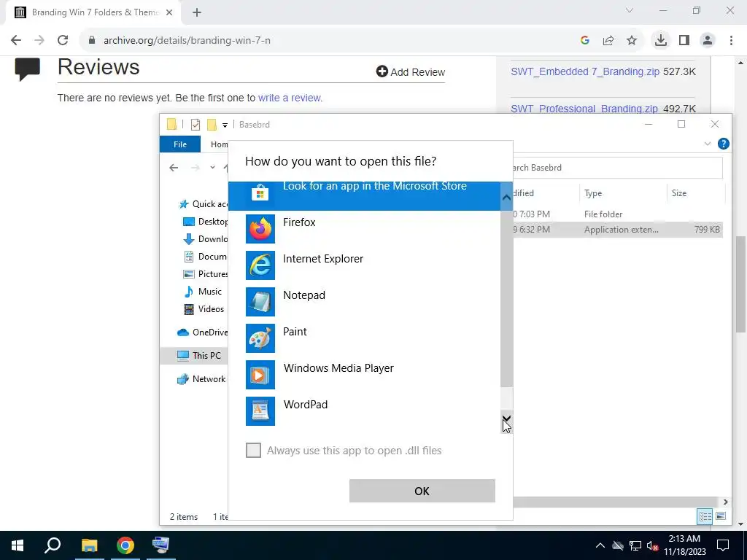
Task: Choose Internet Explorer in app list
Action: coord(365,265)
